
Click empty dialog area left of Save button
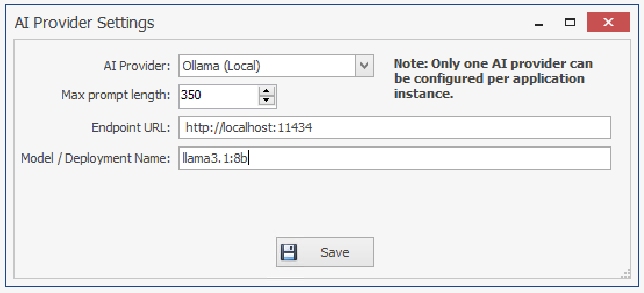point(145,252)
